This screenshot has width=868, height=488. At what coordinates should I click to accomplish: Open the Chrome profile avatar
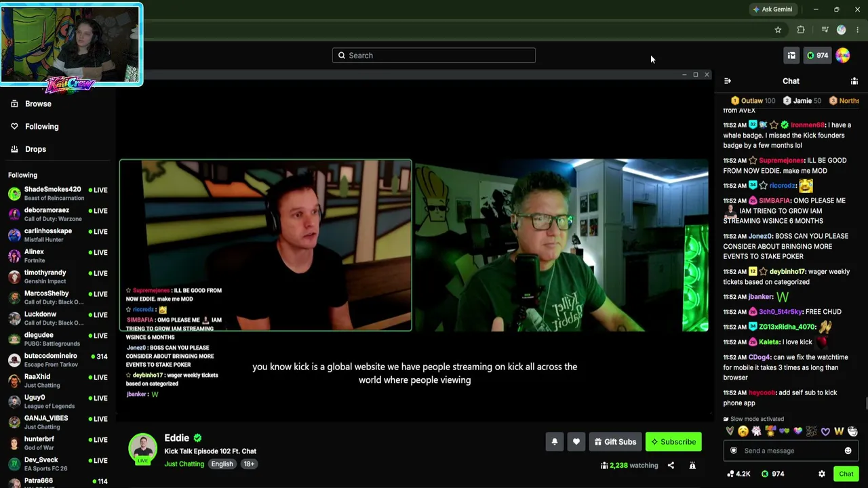click(842, 30)
